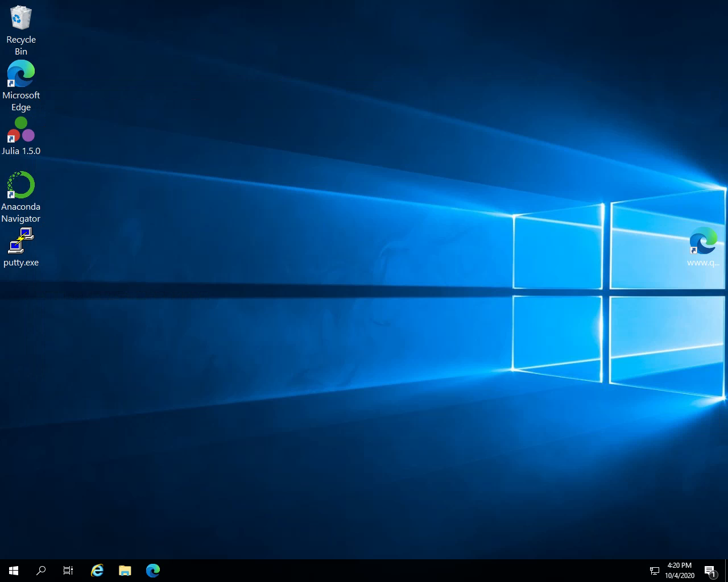Click the clock showing 4:20 PM

tap(680, 571)
